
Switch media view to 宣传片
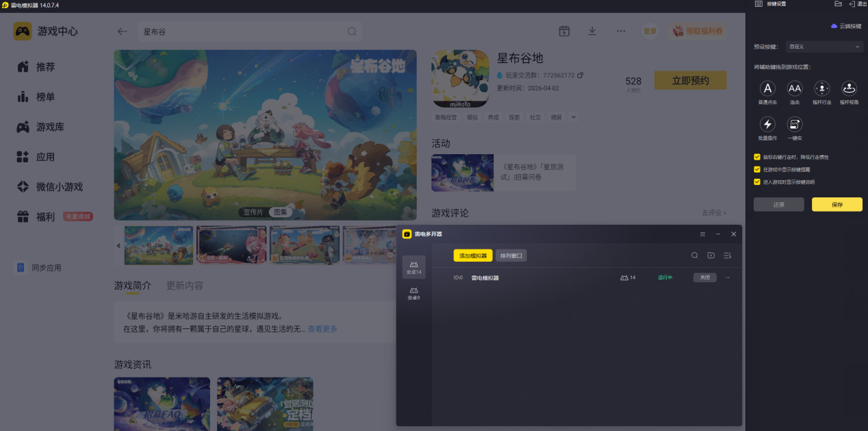click(x=253, y=212)
